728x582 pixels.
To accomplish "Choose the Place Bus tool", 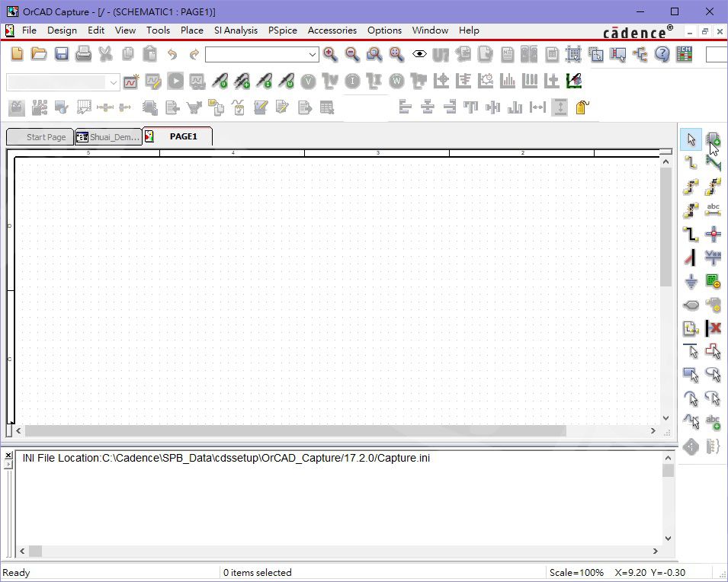I will tap(691, 233).
